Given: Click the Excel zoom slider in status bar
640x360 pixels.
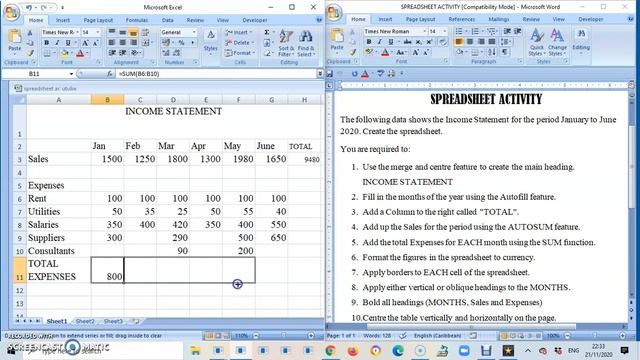Looking at the screenshot, I should click(284, 336).
